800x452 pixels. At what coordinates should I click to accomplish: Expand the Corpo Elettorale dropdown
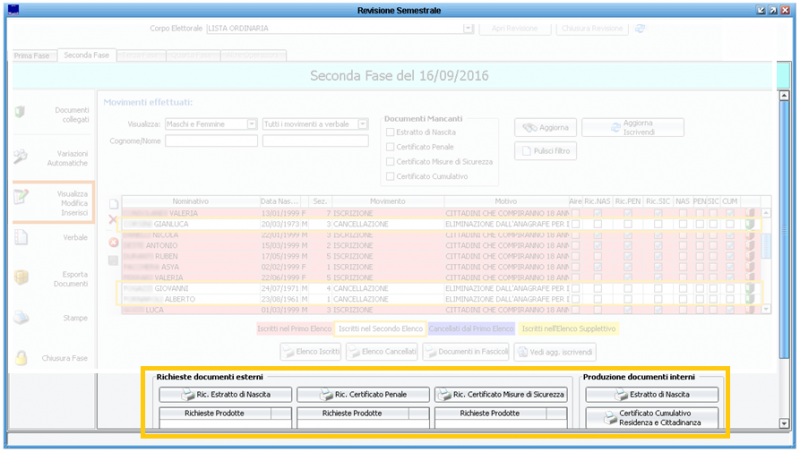(468, 29)
